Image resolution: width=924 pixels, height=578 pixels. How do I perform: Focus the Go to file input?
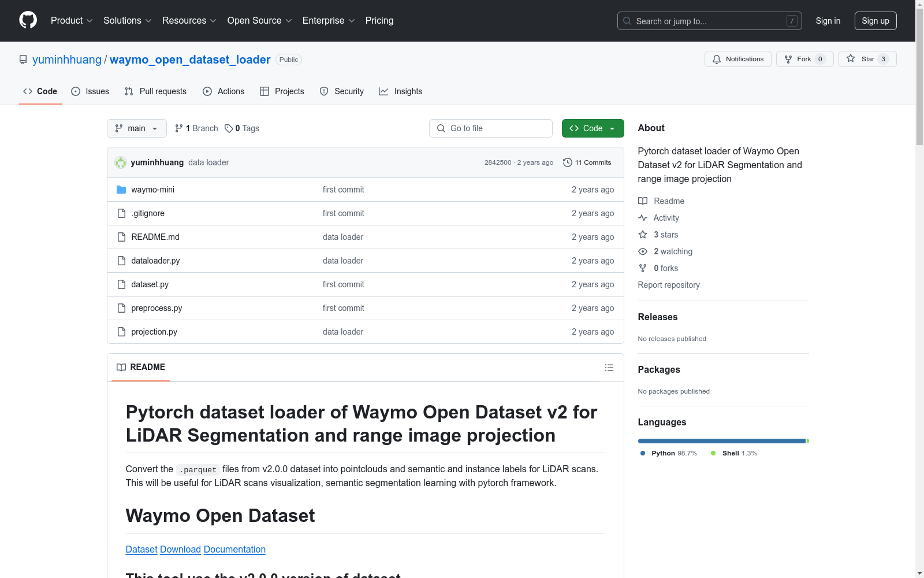pyautogui.click(x=491, y=128)
